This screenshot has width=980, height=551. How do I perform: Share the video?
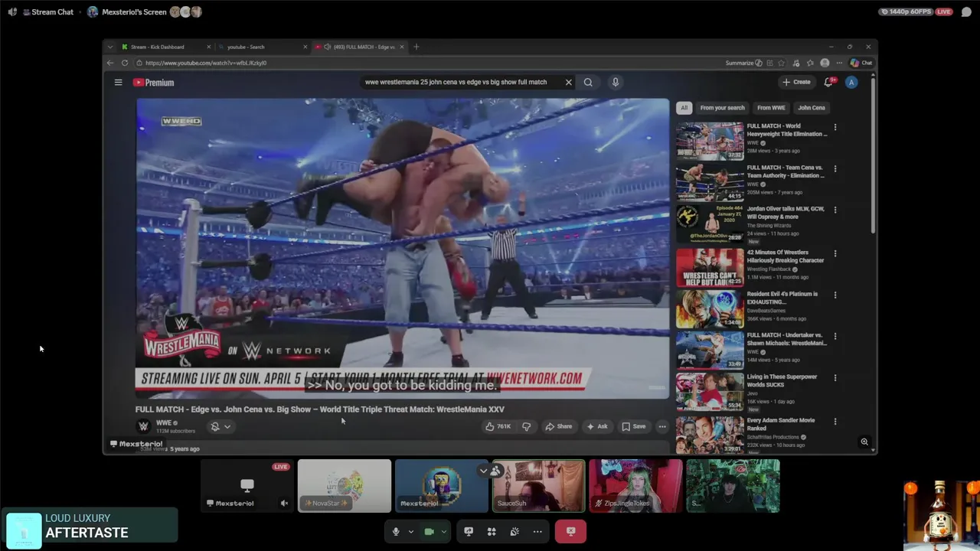(558, 426)
